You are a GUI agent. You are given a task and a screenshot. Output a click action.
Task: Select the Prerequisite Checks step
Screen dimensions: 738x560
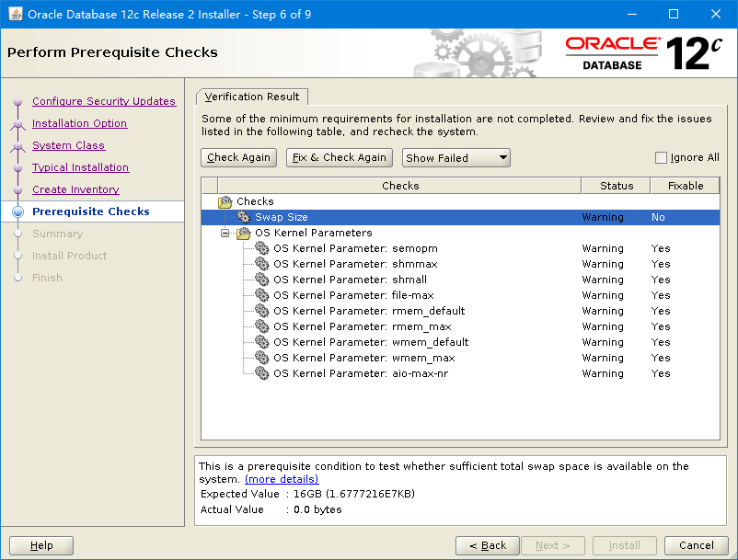[x=91, y=211]
